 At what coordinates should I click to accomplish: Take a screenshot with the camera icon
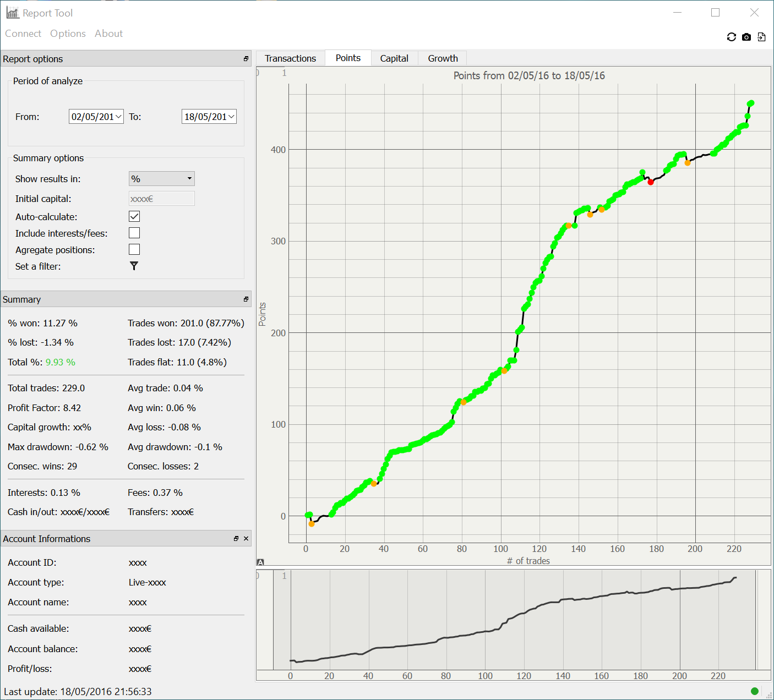[746, 37]
